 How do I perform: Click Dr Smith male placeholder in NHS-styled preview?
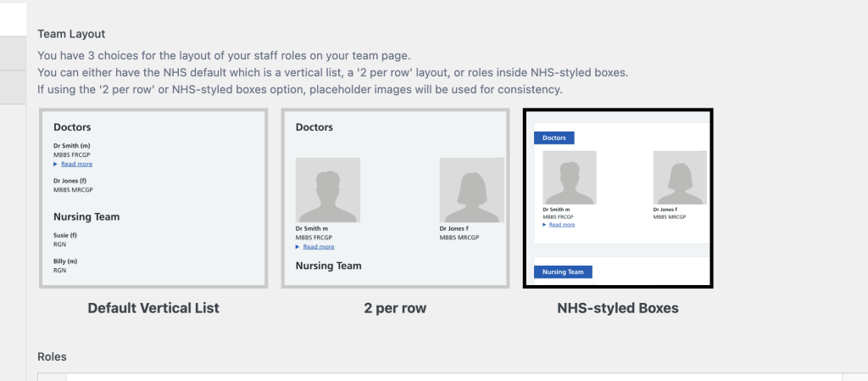(x=570, y=177)
